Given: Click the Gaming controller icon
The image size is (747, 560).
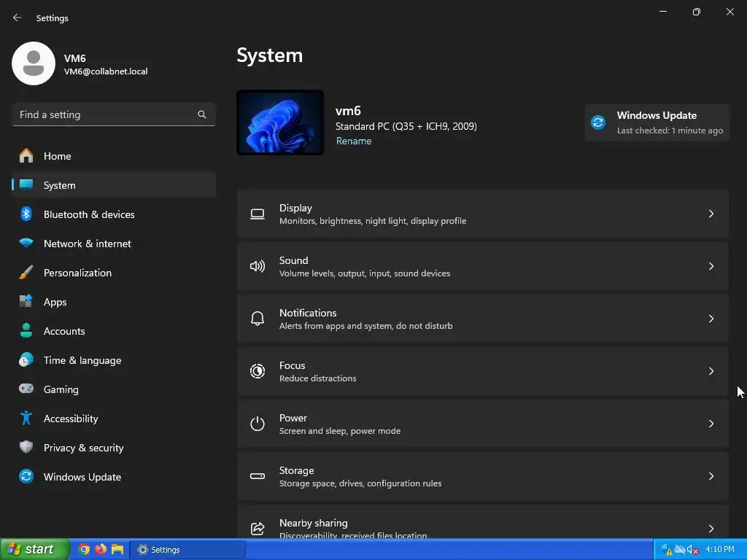Looking at the screenshot, I should 26,389.
